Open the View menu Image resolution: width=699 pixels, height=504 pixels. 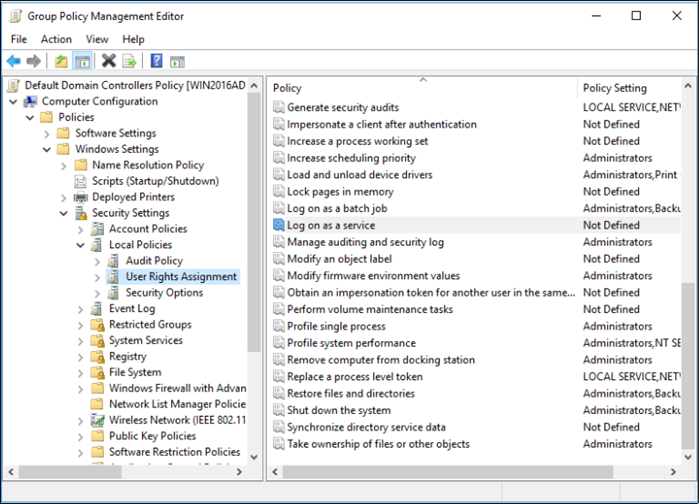click(x=97, y=39)
